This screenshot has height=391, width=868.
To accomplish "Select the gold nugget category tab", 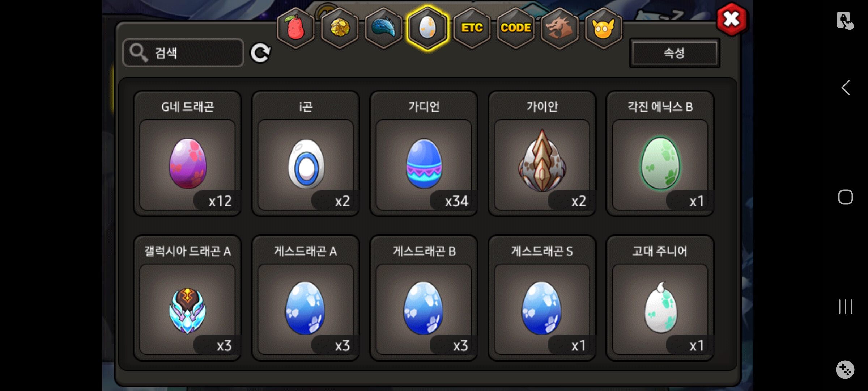I will [340, 28].
